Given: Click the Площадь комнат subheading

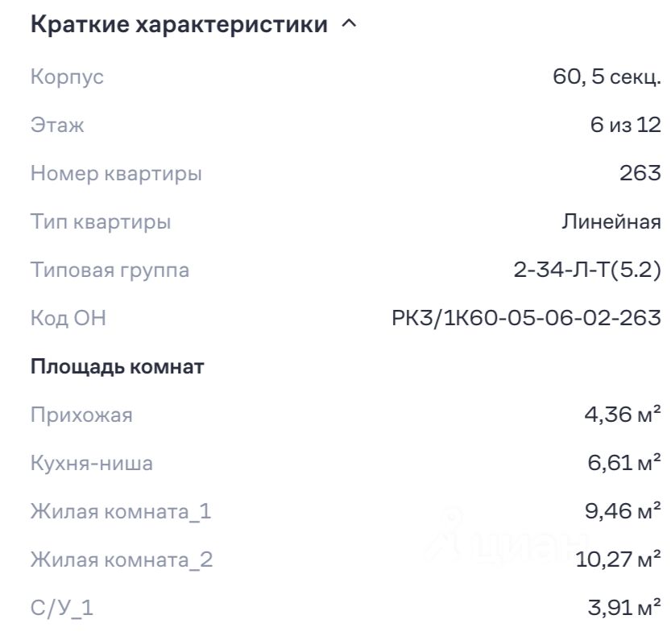Looking at the screenshot, I should [x=117, y=367].
